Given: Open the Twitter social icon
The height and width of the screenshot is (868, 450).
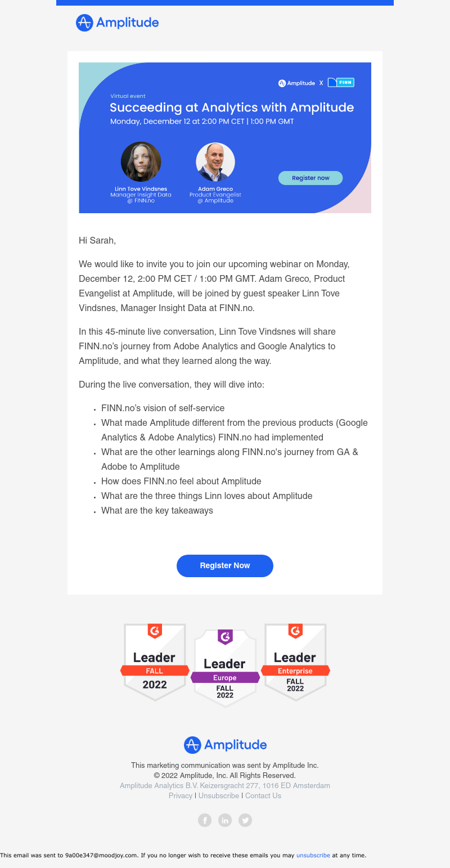Looking at the screenshot, I should pyautogui.click(x=245, y=820).
